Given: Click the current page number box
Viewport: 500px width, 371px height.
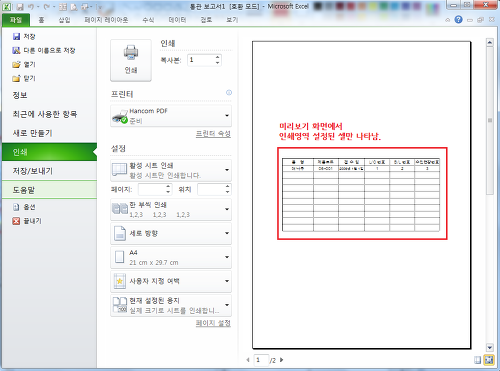Looking at the screenshot, I should coord(261,360).
